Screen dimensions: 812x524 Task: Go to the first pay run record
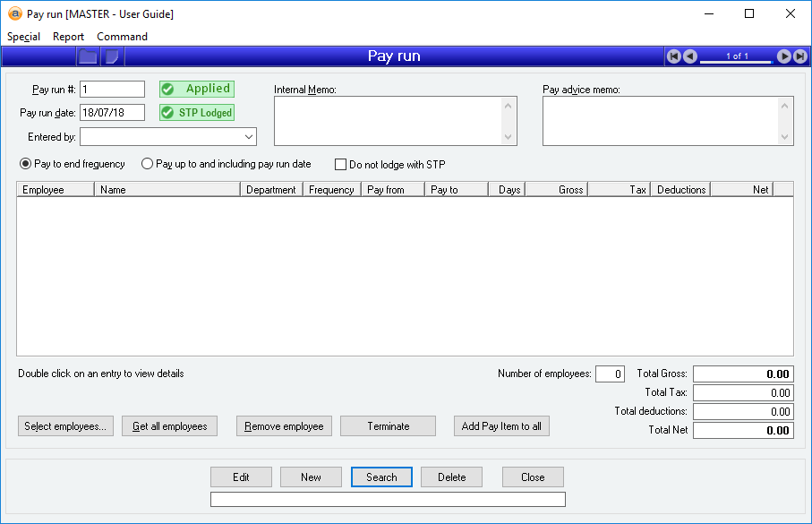click(x=674, y=56)
